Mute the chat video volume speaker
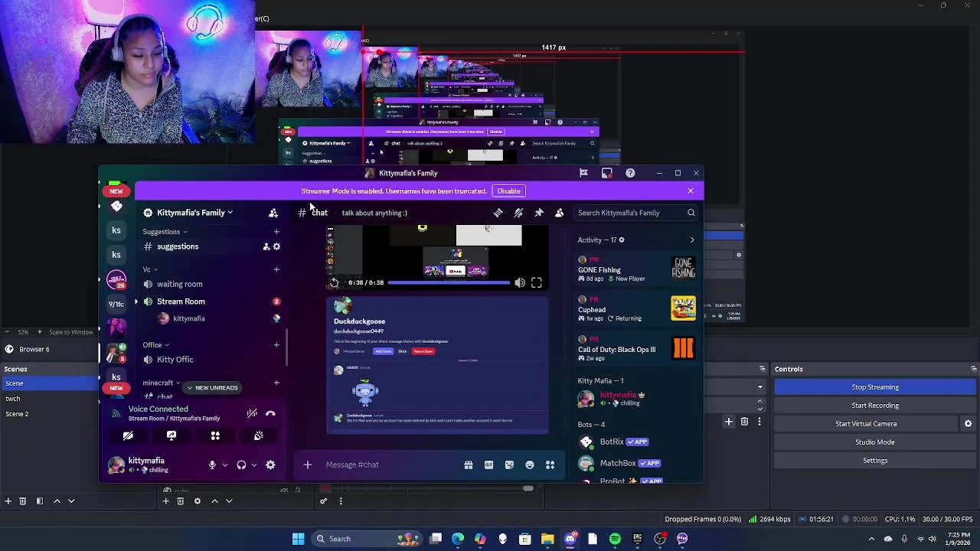The image size is (980, 551). (x=520, y=283)
